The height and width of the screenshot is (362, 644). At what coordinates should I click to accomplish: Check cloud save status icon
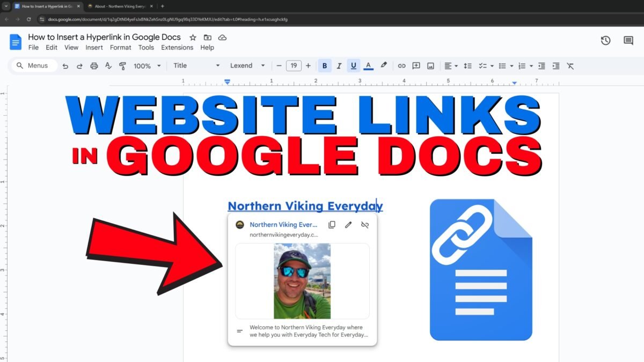[x=222, y=38]
